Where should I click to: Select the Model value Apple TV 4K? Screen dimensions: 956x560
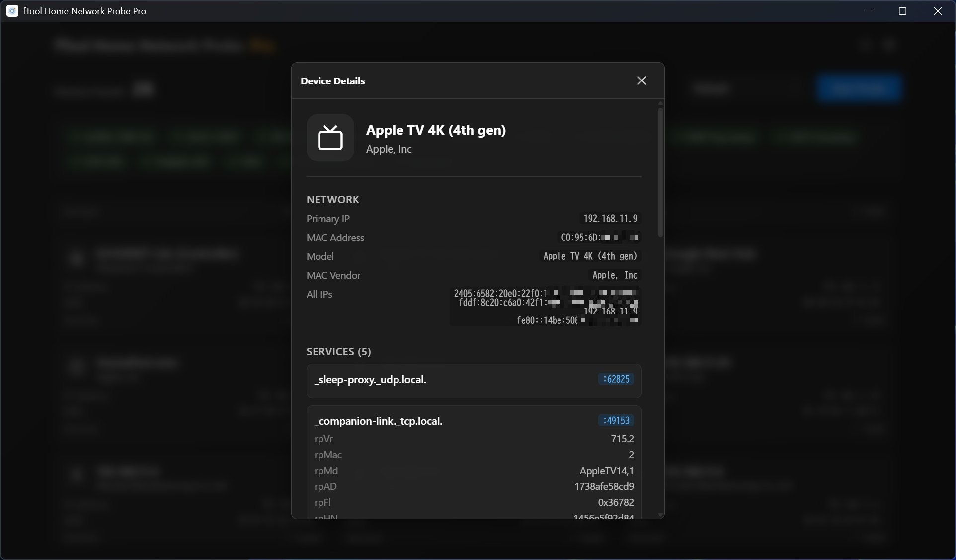[x=589, y=256]
